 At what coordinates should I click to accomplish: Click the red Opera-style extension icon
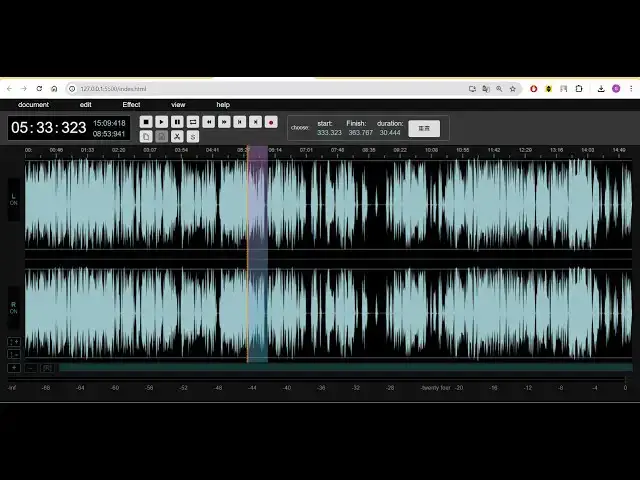coord(533,89)
